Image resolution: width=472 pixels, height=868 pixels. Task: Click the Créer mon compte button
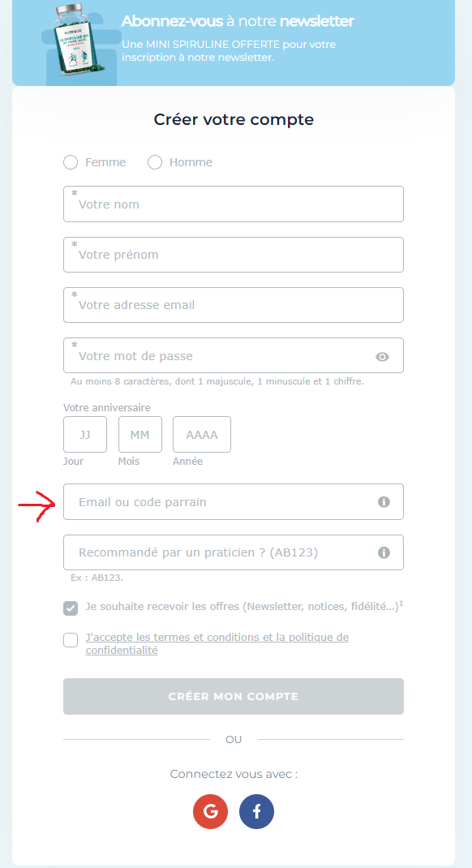coord(234,696)
